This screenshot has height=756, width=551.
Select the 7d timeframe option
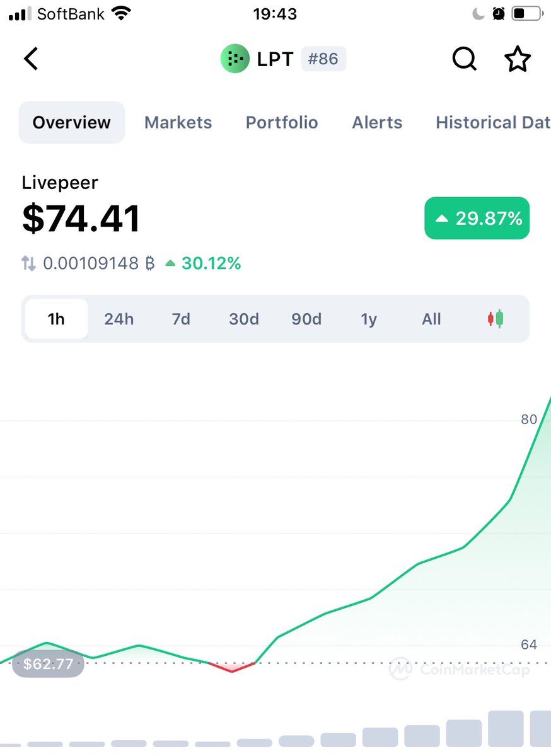181,319
